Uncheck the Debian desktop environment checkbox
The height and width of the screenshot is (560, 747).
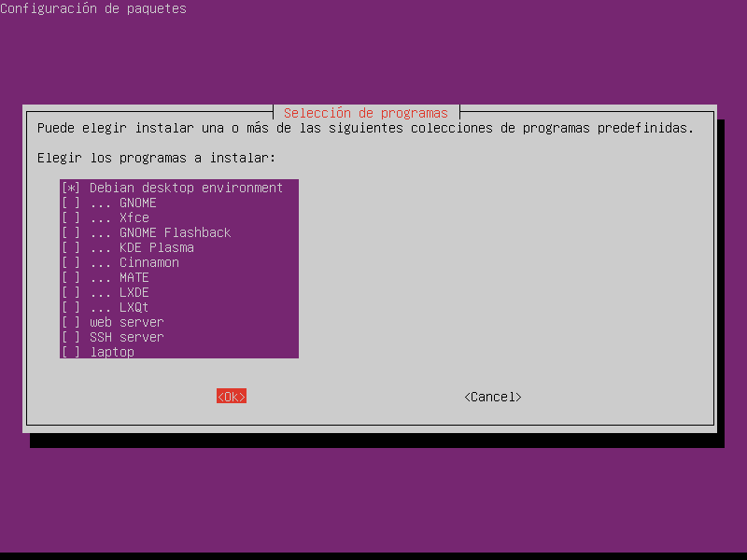pyautogui.click(x=70, y=188)
